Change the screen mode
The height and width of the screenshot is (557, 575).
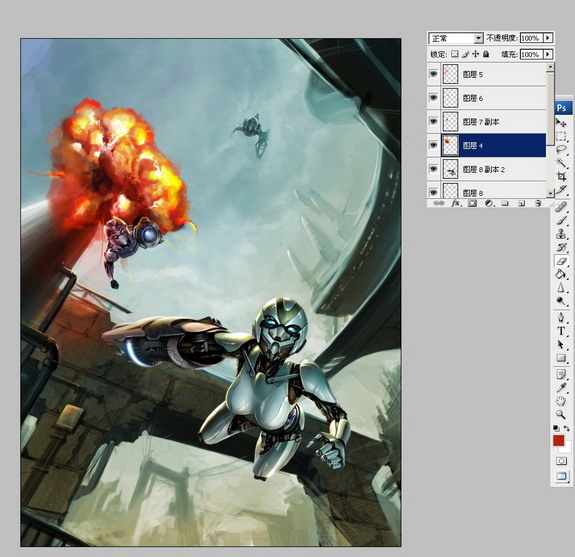(x=561, y=476)
